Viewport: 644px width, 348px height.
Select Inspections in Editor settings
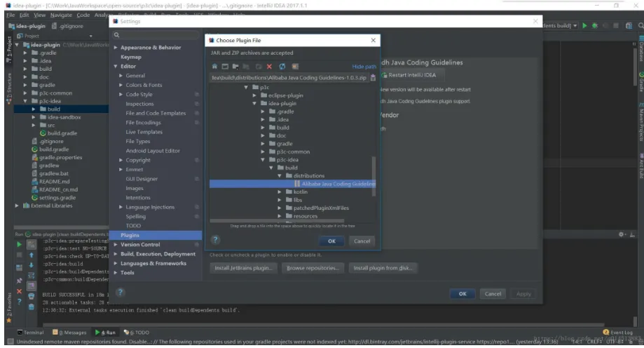tap(139, 104)
